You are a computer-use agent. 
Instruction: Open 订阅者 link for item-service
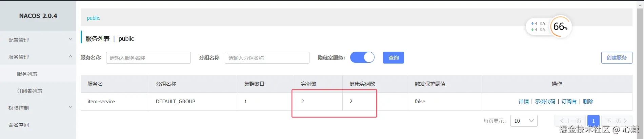(569, 101)
